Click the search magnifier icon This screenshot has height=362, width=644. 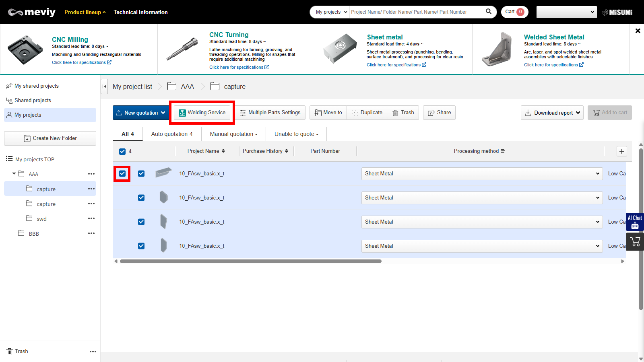[488, 12]
